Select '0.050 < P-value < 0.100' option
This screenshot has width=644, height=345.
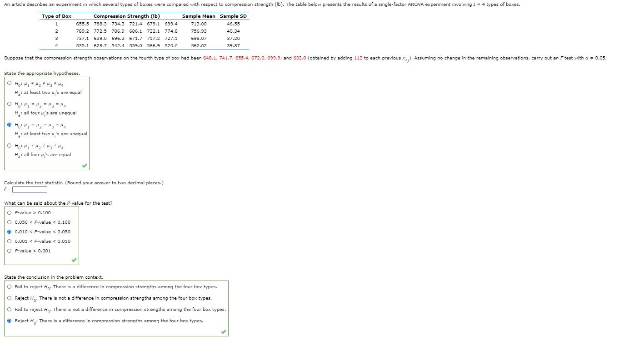[10, 222]
